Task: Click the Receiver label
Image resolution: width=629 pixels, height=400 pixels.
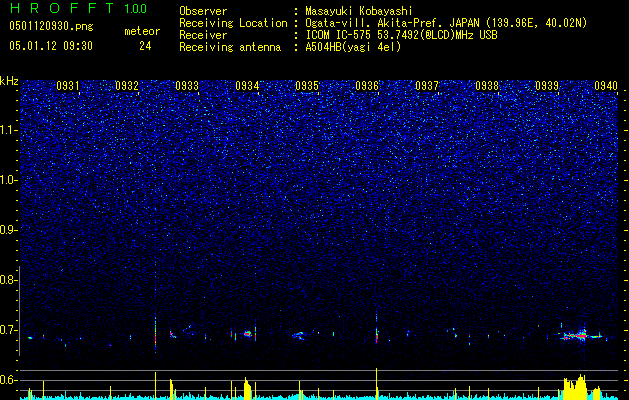Action: (203, 35)
